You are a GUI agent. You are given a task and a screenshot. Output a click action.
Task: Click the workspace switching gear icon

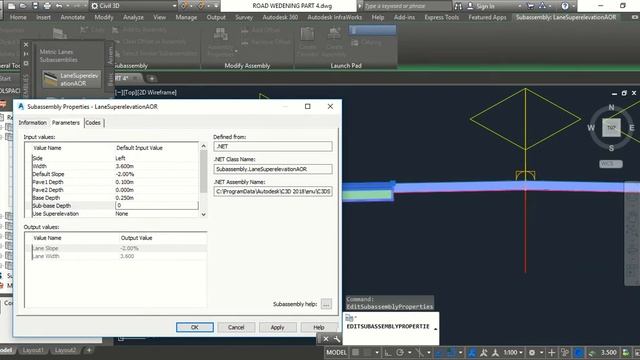tap(532, 353)
